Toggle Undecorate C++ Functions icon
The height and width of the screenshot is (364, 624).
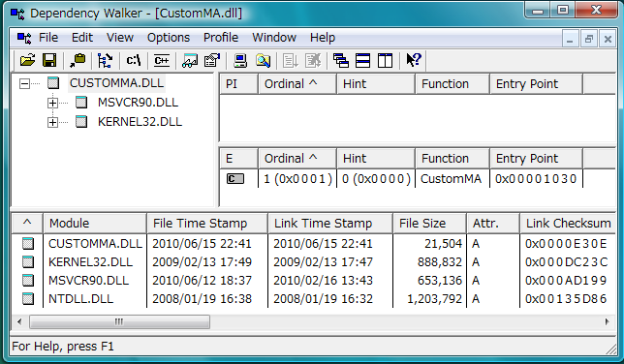pyautogui.click(x=162, y=60)
